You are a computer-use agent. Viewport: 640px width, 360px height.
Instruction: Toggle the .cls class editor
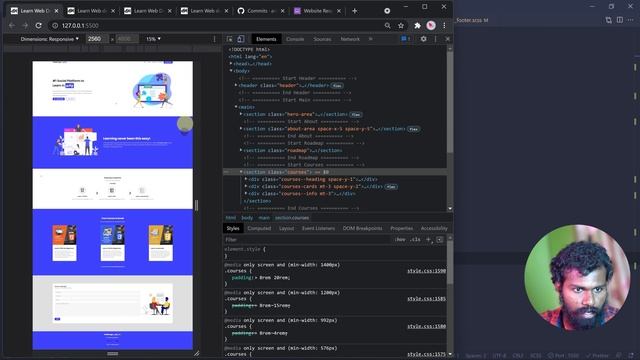[x=415, y=240]
